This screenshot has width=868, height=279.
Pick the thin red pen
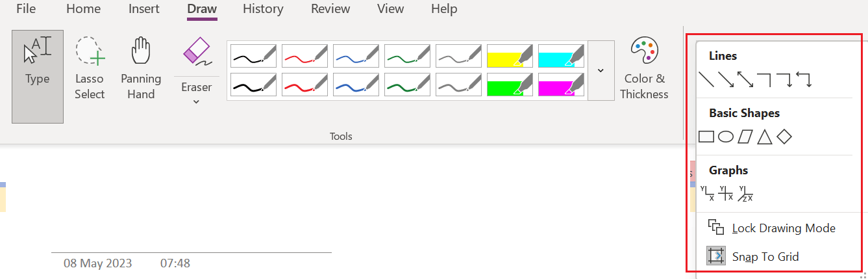(304, 55)
